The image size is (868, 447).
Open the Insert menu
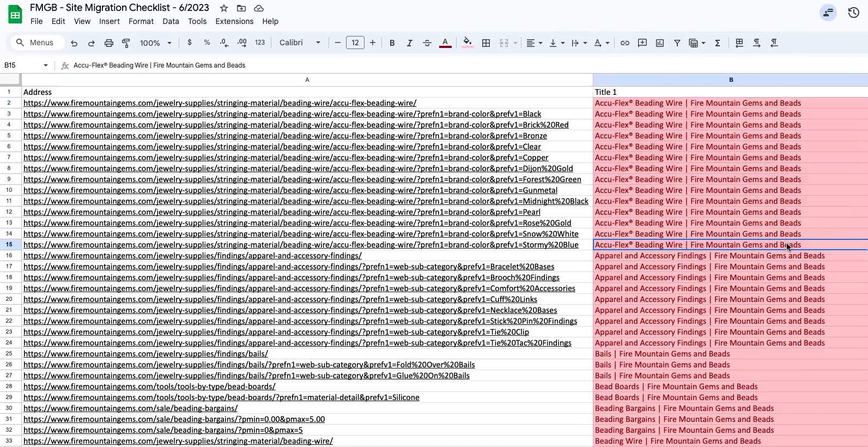coord(110,21)
